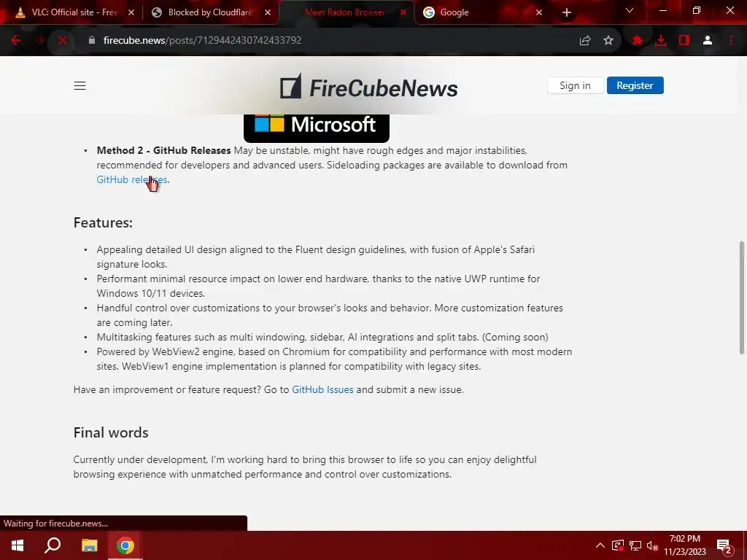Stop loading the page with the X button

coord(63,41)
